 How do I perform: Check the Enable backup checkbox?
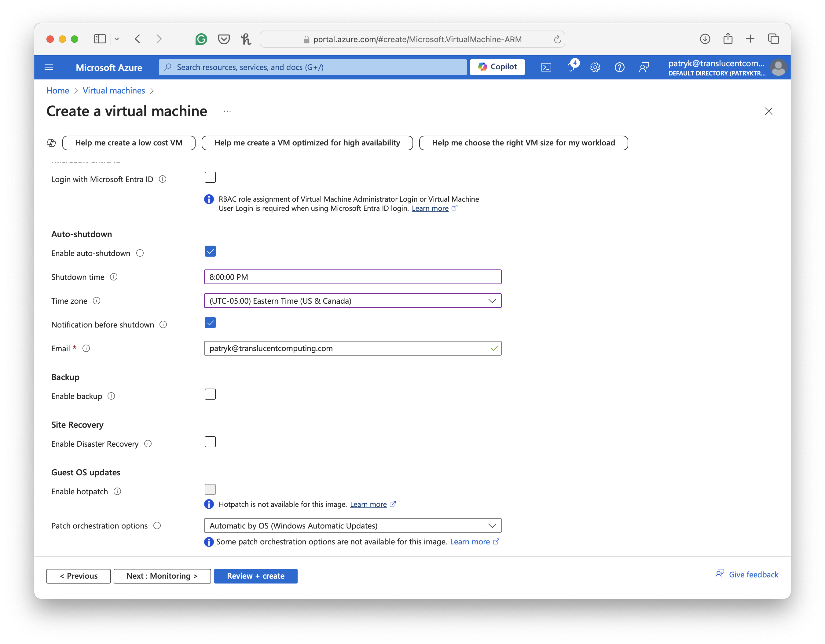pyautogui.click(x=210, y=394)
